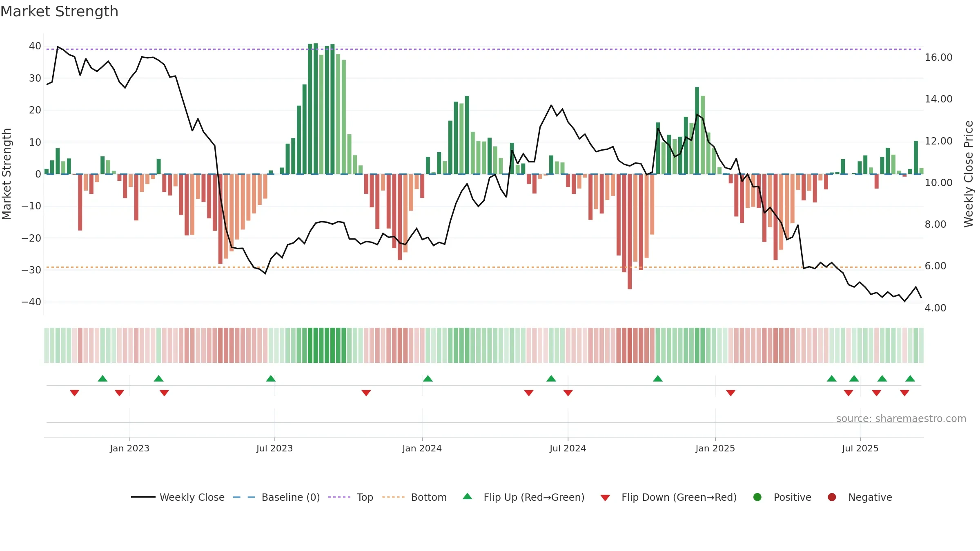Click the green Flip Up legend triangle

coord(468,496)
